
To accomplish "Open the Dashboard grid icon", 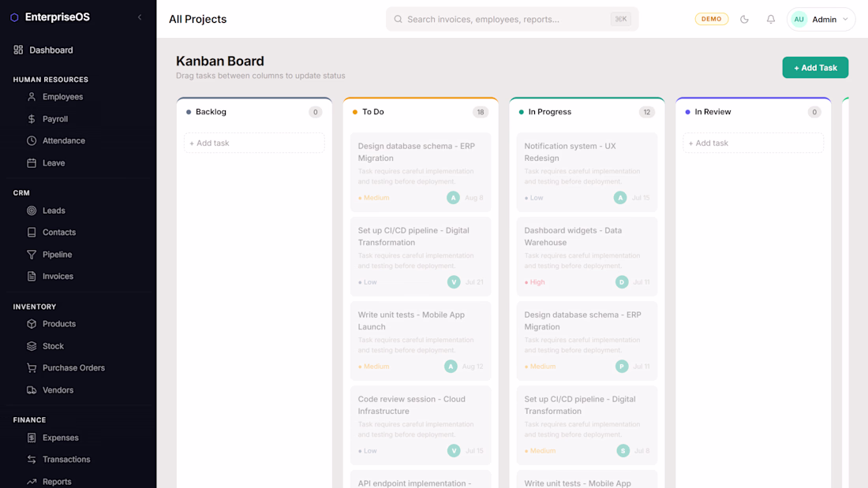I will pos(18,50).
